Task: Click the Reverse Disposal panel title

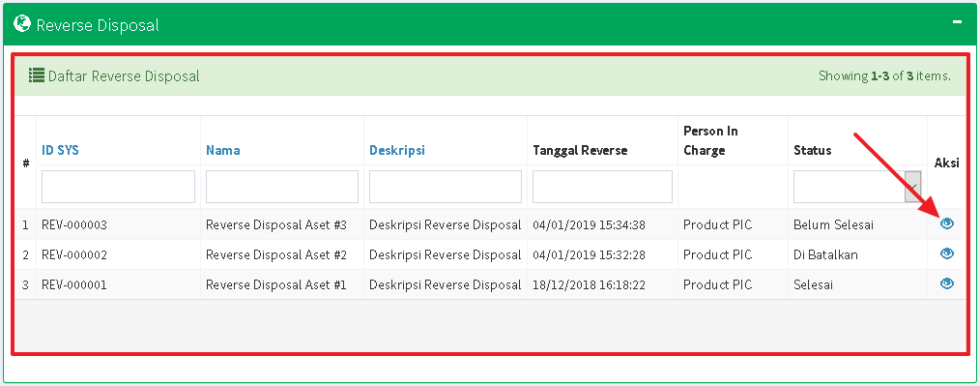Action: pos(98,25)
